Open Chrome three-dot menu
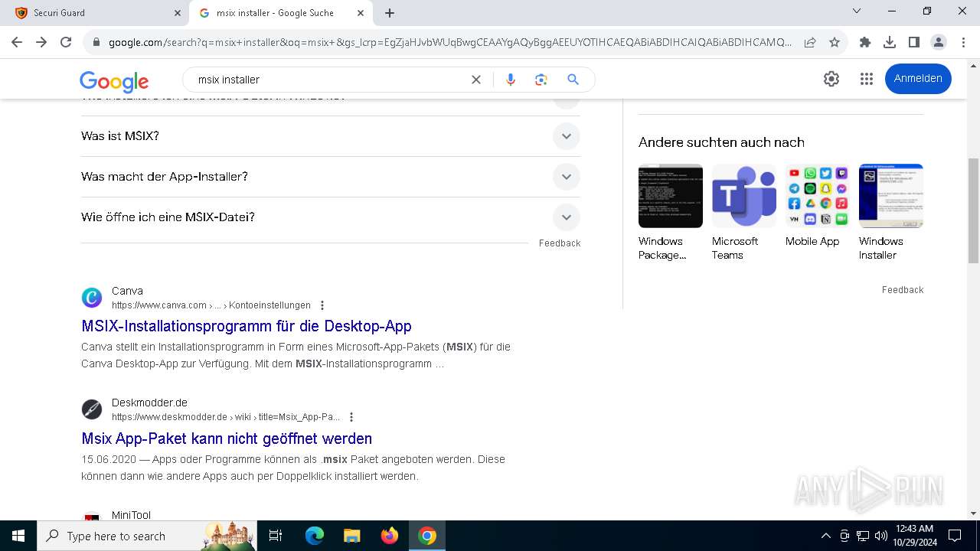This screenshot has width=980, height=551. pos(963,42)
